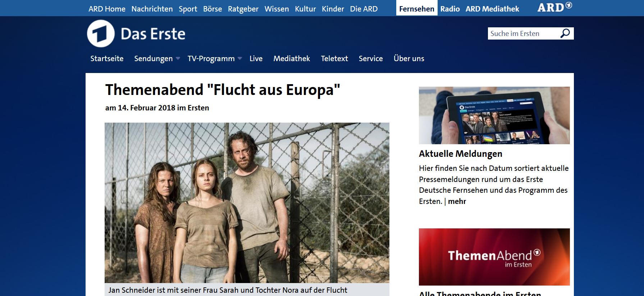Screen dimensions: 644x296
Task: Go to Startseite
Action: coord(107,58)
